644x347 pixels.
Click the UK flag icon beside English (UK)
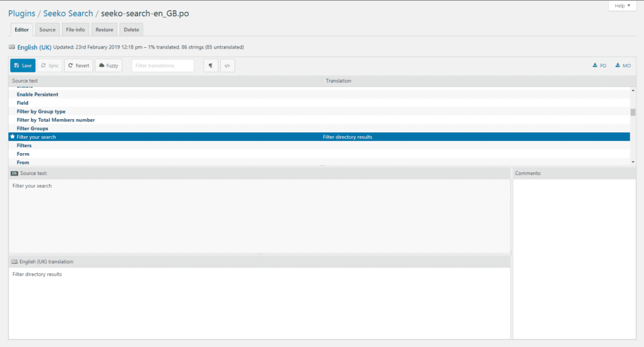pyautogui.click(x=12, y=47)
